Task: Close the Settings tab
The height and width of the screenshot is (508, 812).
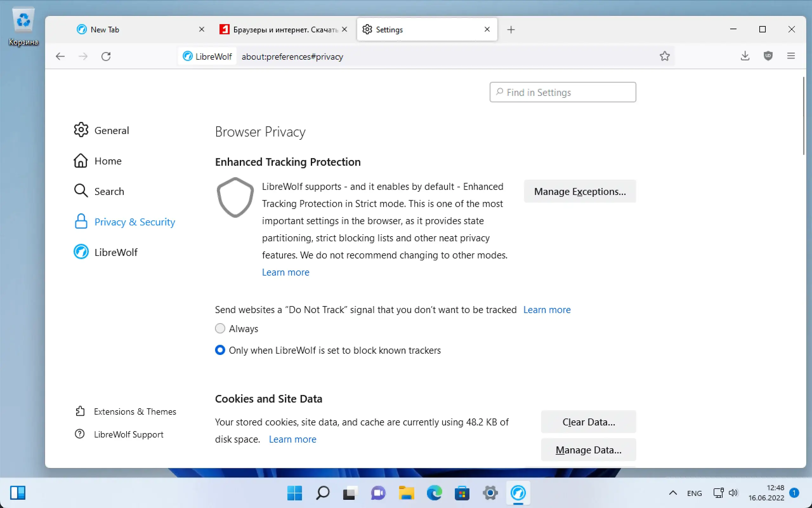Action: tap(487, 29)
